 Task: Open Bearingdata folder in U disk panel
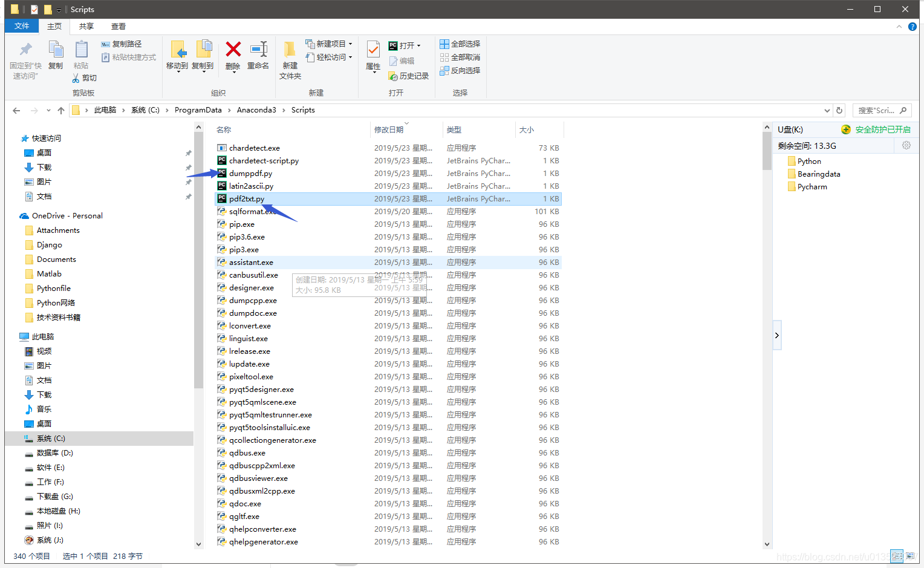coord(819,174)
